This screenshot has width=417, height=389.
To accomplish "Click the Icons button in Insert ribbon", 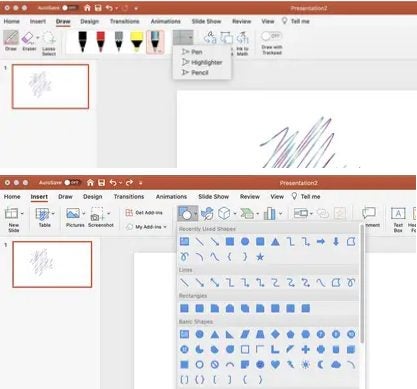I will 207,213.
